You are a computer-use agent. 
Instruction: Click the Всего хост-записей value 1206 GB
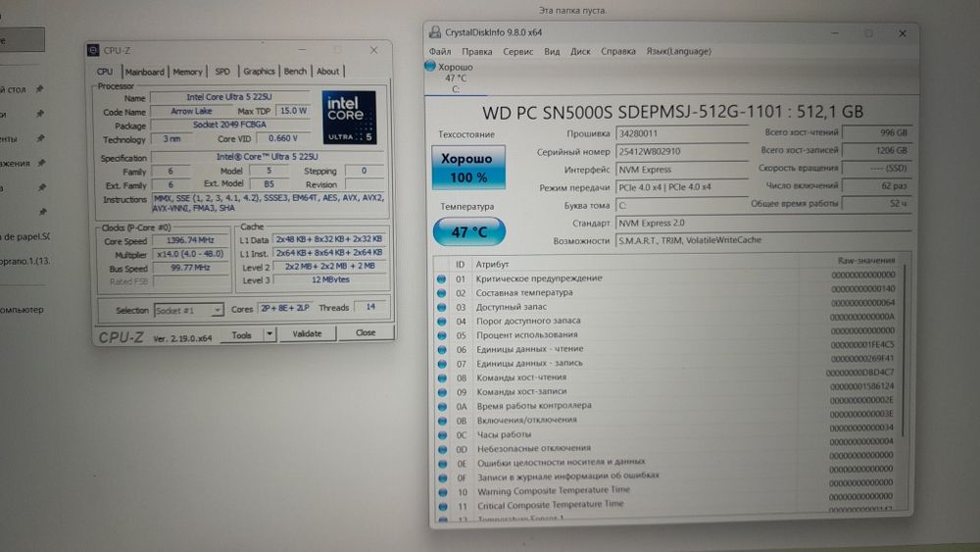876,150
